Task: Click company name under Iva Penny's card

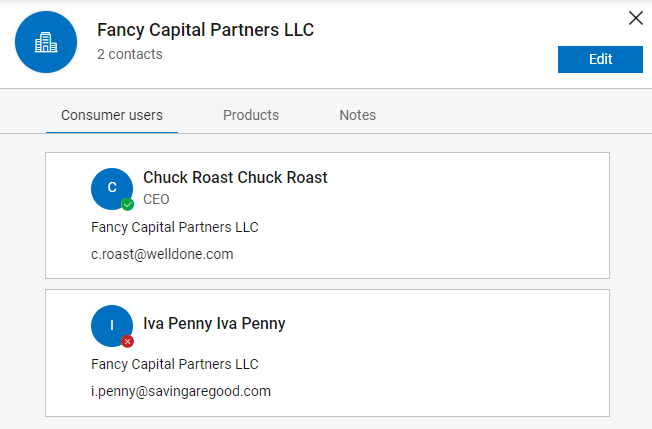Action: click(x=175, y=364)
